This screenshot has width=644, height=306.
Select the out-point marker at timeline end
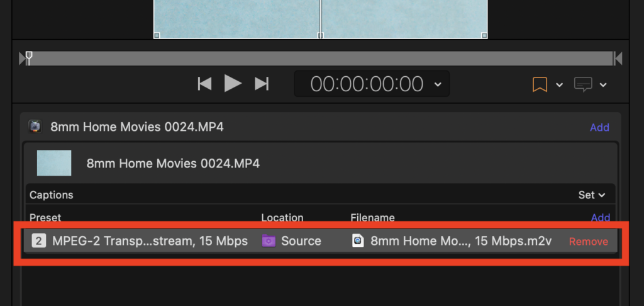(618, 59)
